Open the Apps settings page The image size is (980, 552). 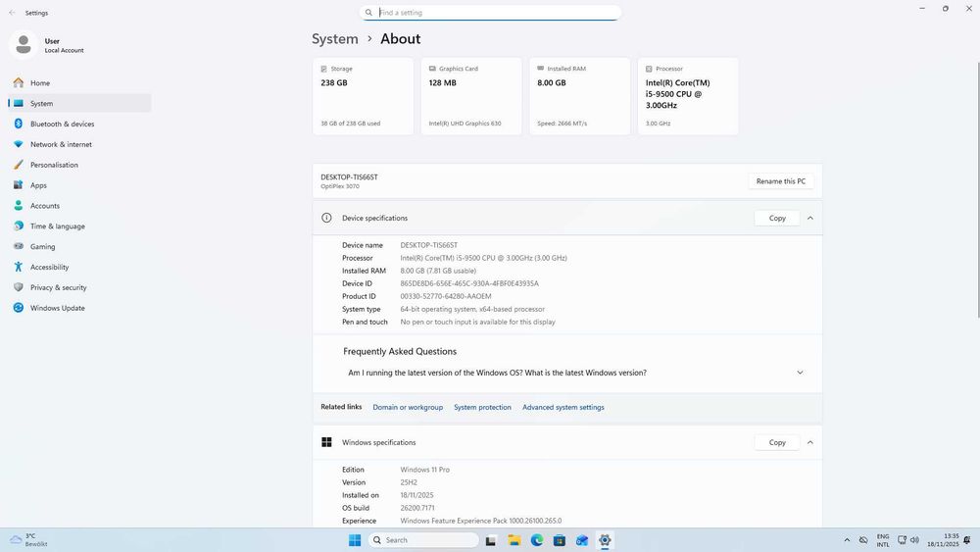(x=79, y=185)
